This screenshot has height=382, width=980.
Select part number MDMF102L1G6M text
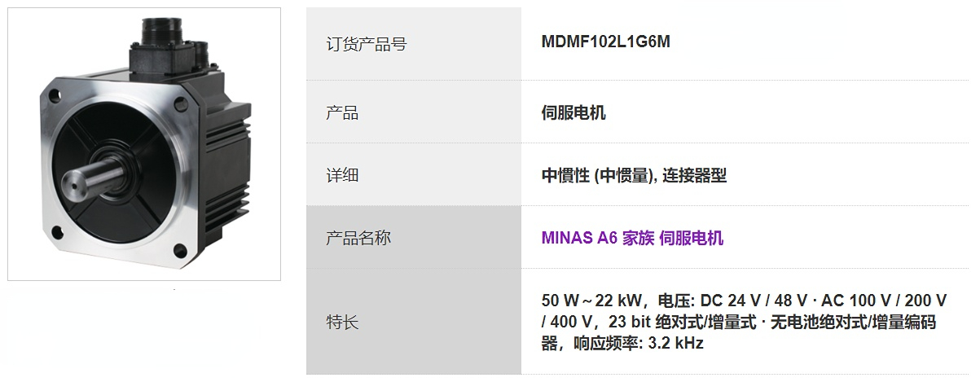click(605, 42)
